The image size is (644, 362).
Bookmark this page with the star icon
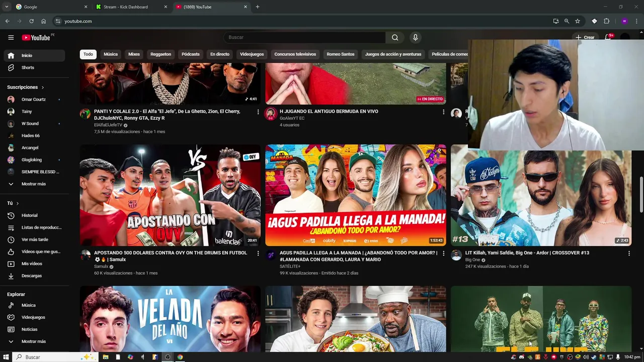(578, 21)
